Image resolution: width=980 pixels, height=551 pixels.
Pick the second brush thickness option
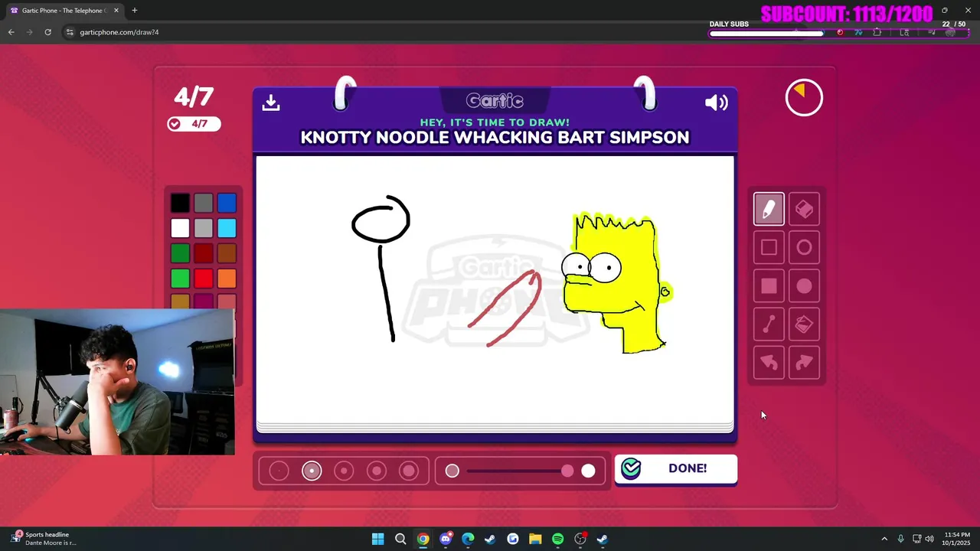click(312, 471)
